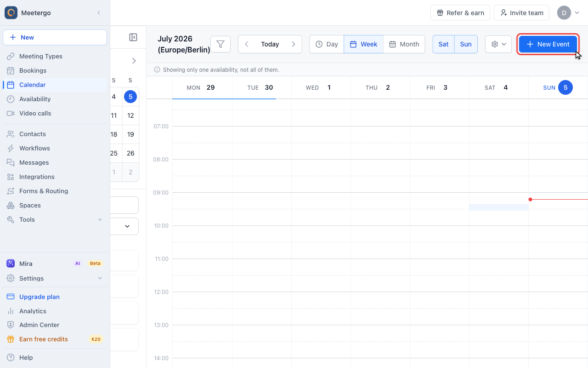The height and width of the screenshot is (368, 588).
Task: Collapse the Meetergo sidebar chevron
Action: [x=99, y=13]
